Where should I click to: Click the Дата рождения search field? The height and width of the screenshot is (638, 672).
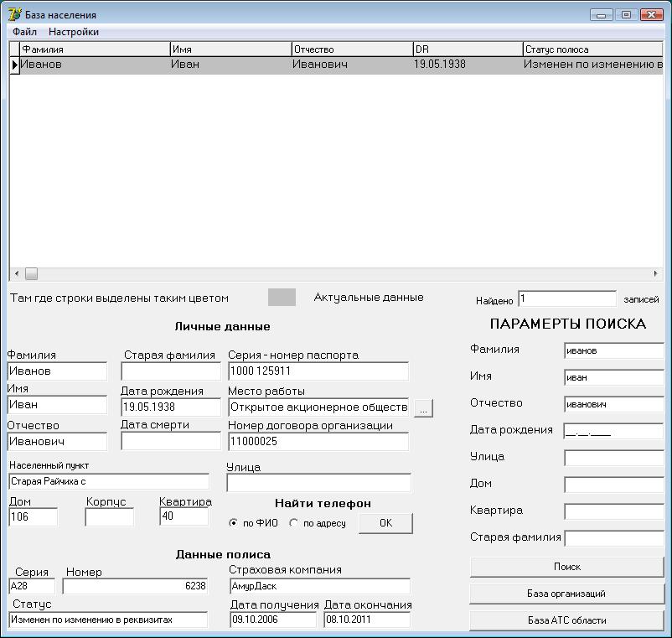pyautogui.click(x=613, y=432)
